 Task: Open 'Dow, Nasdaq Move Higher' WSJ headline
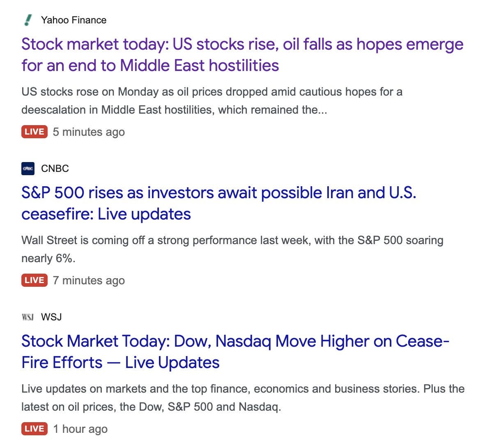235,352
